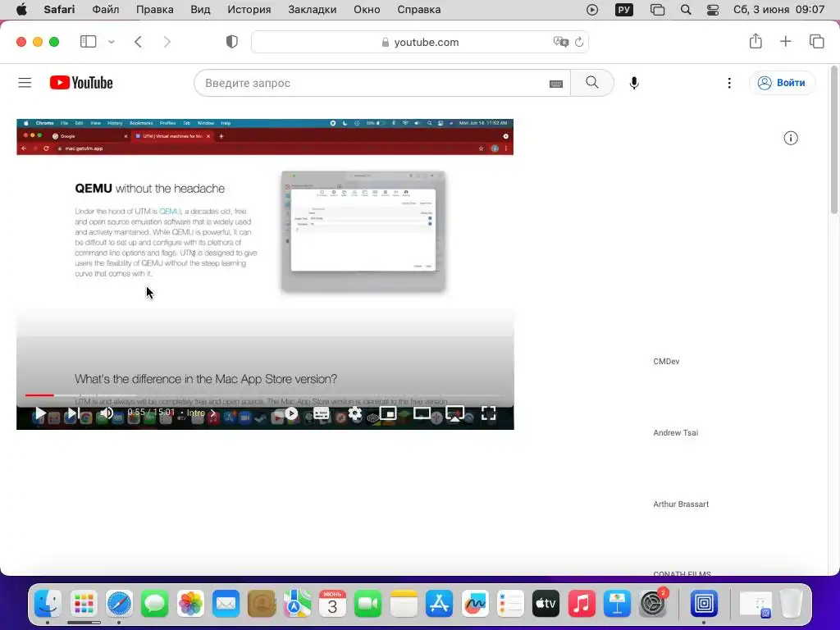840x630 pixels.
Task: Translate the page via address bar icon
Action: coord(560,42)
